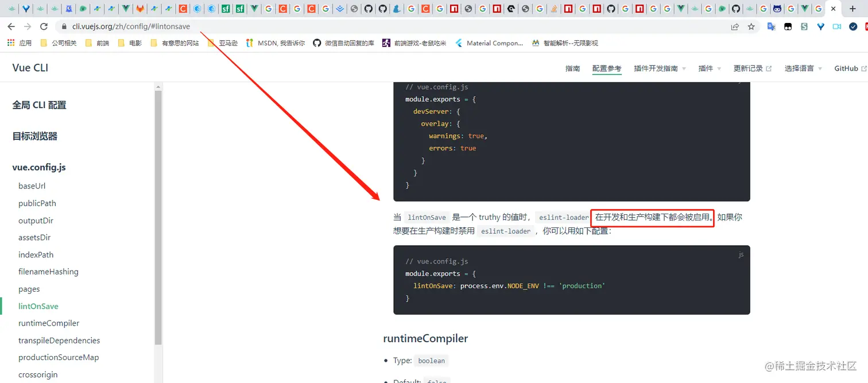
Task: Reload the current page
Action: [x=44, y=26]
